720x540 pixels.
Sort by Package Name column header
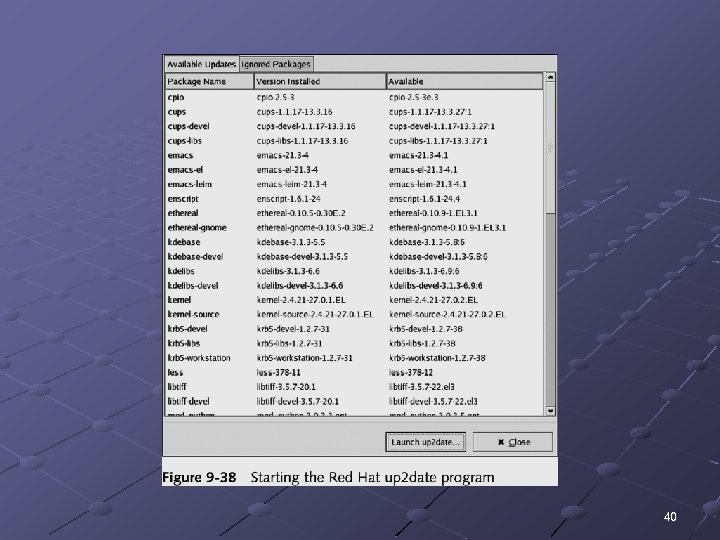pos(209,82)
